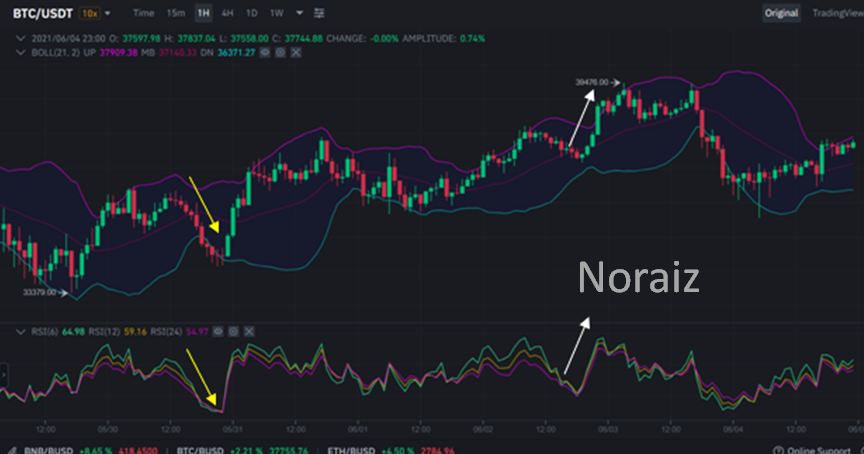Select the 1H interval

click(x=203, y=13)
